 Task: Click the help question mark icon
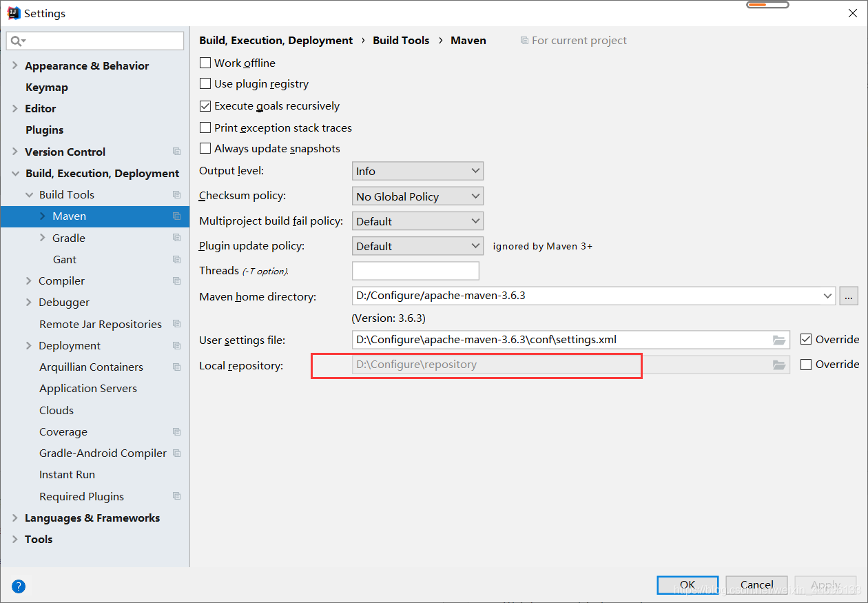pos(19,586)
